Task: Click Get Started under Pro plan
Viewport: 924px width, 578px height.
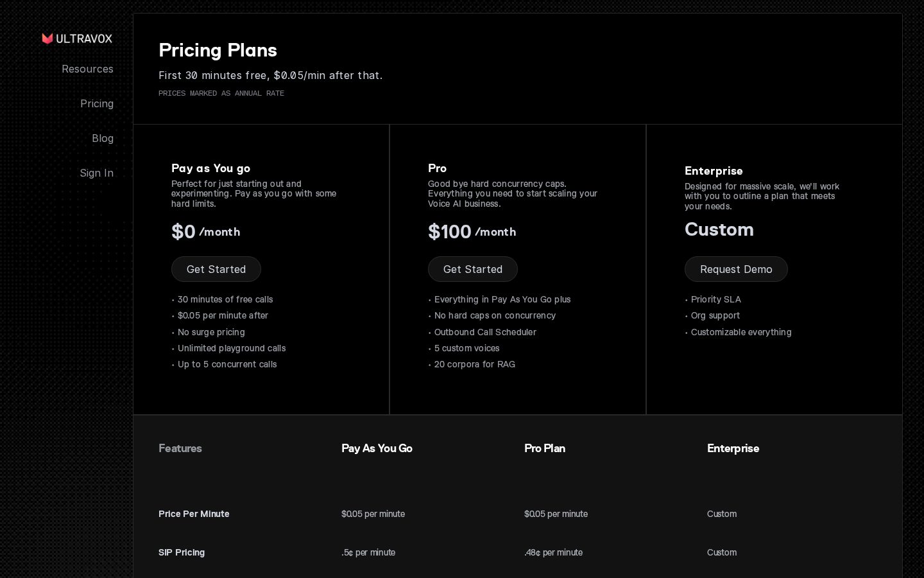Action: 473,269
